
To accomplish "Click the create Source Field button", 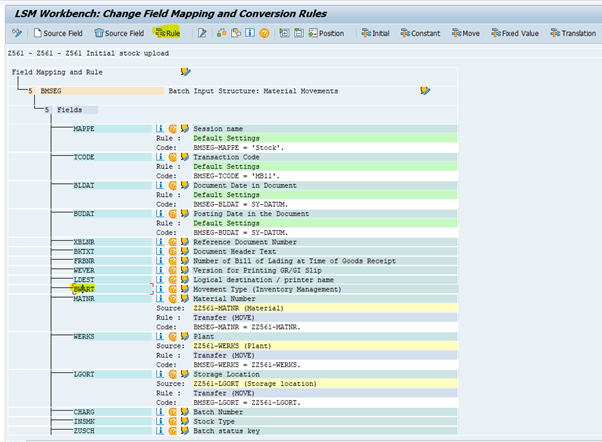I will pos(58,33).
